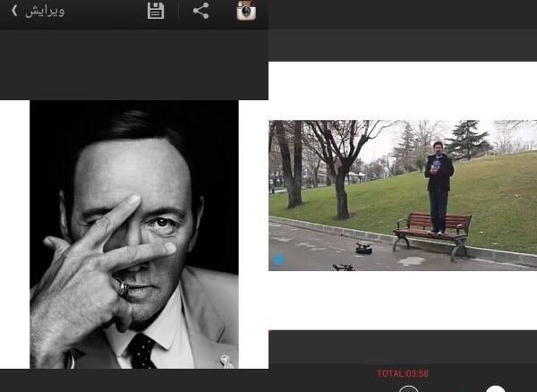Screen dimensions: 537x392
Task: Open the share options icon
Action: (201, 11)
